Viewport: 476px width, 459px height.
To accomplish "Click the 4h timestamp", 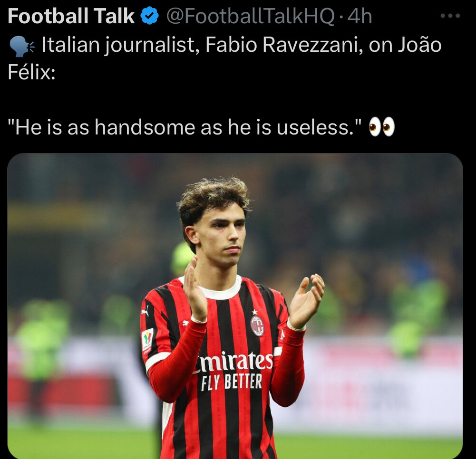I will [x=359, y=16].
